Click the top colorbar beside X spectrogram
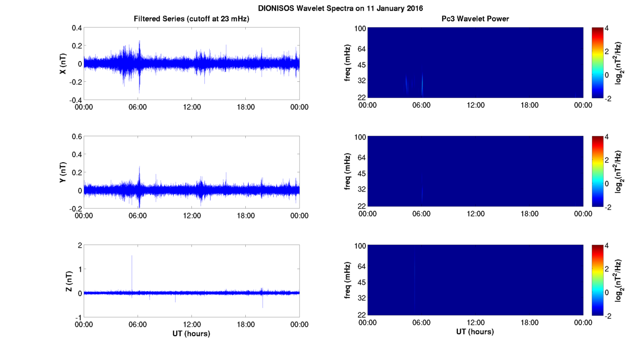644x363 pixels. tap(597, 63)
